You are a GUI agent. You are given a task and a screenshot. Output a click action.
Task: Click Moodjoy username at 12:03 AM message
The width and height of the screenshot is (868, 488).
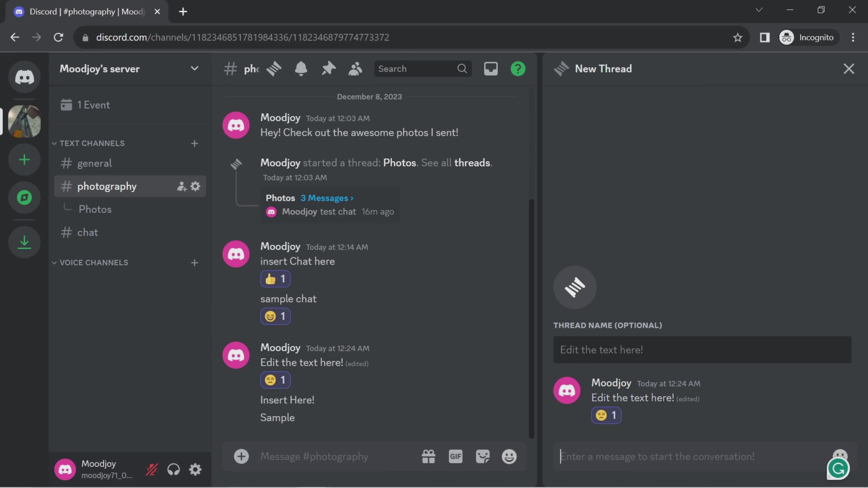(280, 117)
